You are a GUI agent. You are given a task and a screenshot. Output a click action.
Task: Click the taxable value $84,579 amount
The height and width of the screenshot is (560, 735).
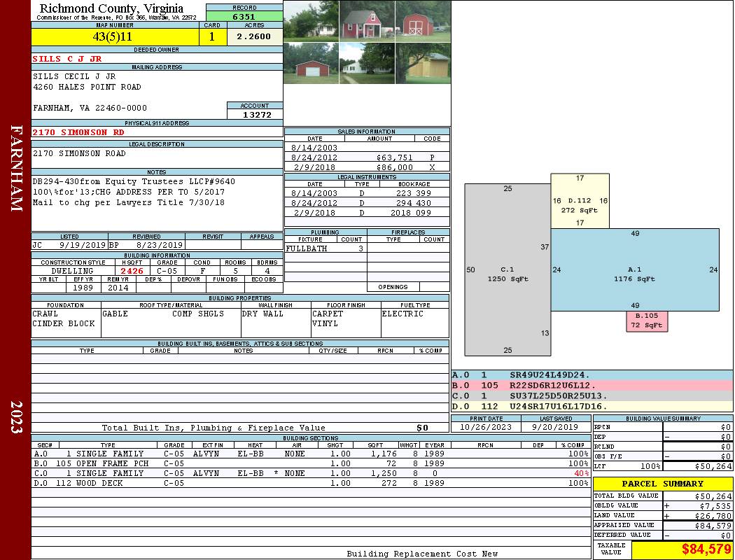pos(706,549)
